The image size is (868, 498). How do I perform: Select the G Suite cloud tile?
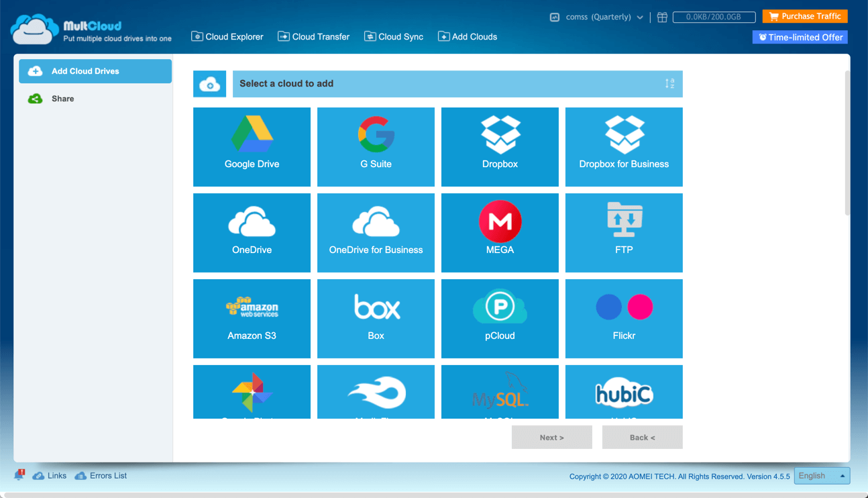pyautogui.click(x=376, y=147)
